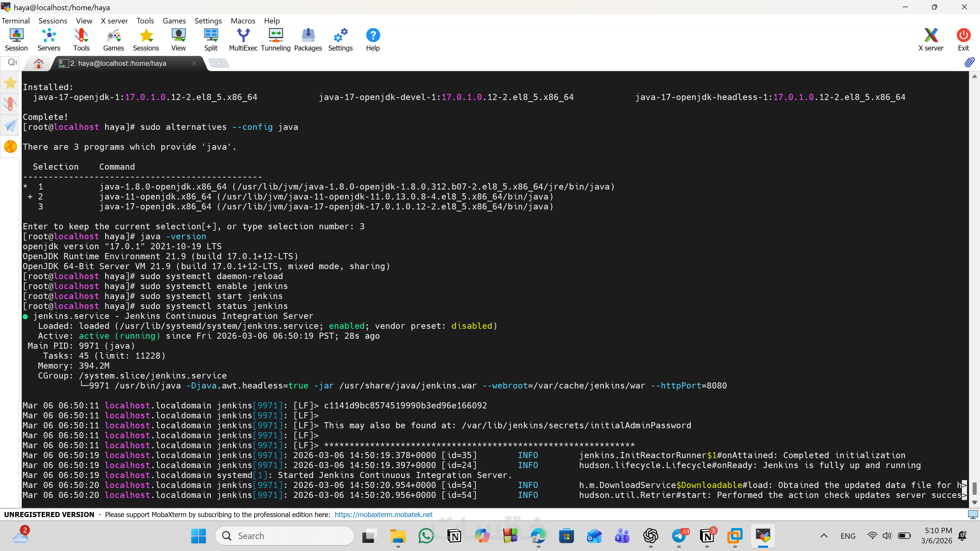Click the Windows taskbar Search field
This screenshot has height=551, width=980.
285,536
